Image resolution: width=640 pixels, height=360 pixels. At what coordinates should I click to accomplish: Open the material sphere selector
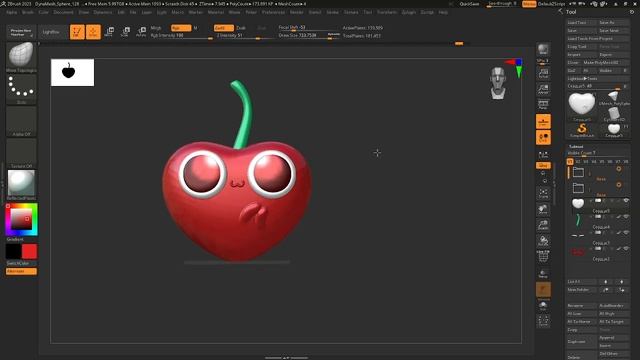[21, 183]
